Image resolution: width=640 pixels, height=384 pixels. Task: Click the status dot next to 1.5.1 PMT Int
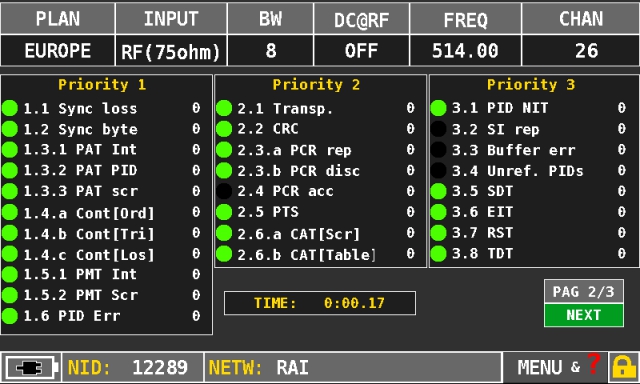10,274
